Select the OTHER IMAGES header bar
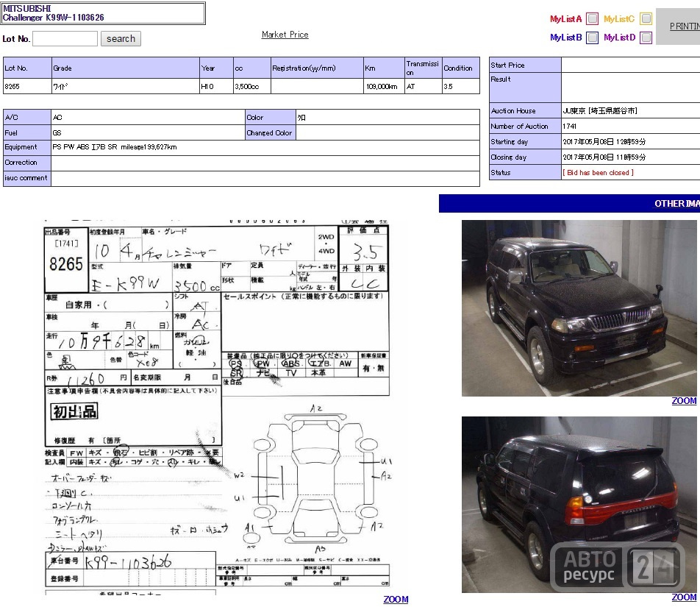700x607 pixels. coord(569,203)
